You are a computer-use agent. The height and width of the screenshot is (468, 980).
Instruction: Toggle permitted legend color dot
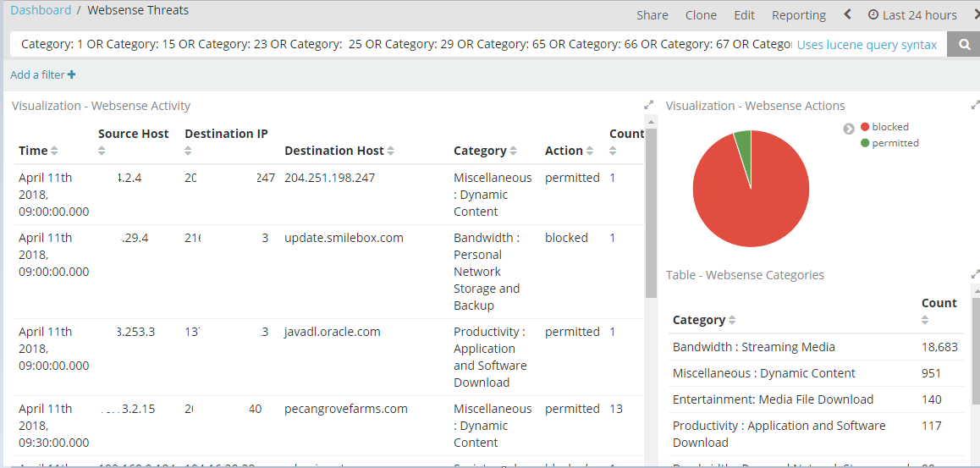pos(865,143)
